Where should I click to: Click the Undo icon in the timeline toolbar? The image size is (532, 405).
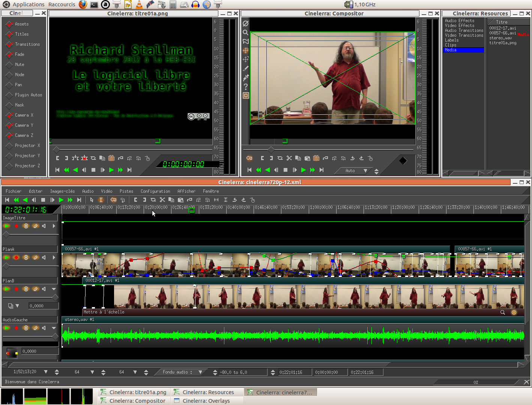234,200
